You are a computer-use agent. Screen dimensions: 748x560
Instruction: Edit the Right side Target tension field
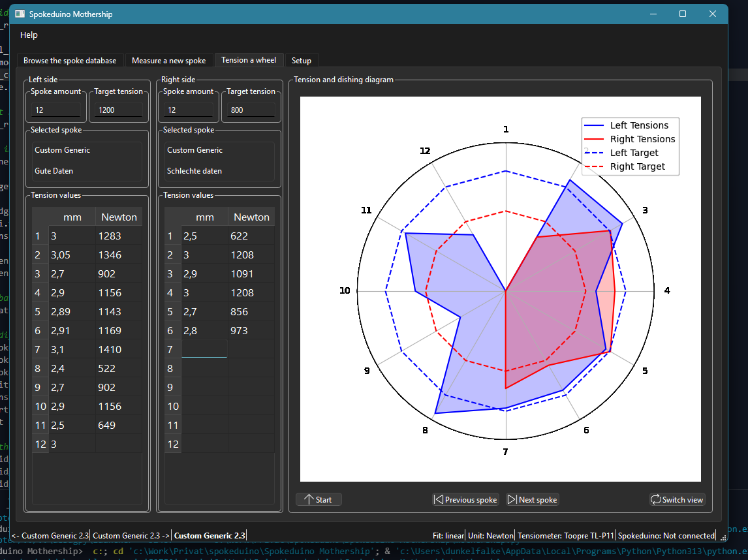[251, 110]
